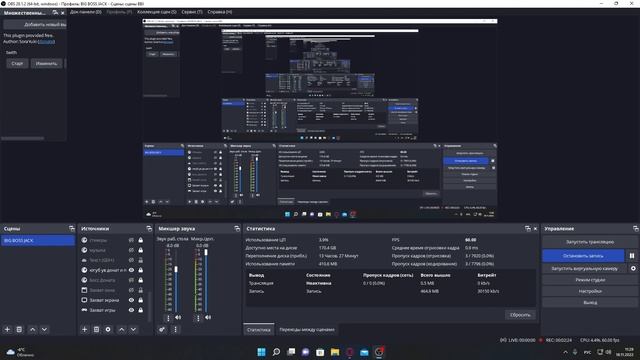Show the Музыка source

pos(131,250)
